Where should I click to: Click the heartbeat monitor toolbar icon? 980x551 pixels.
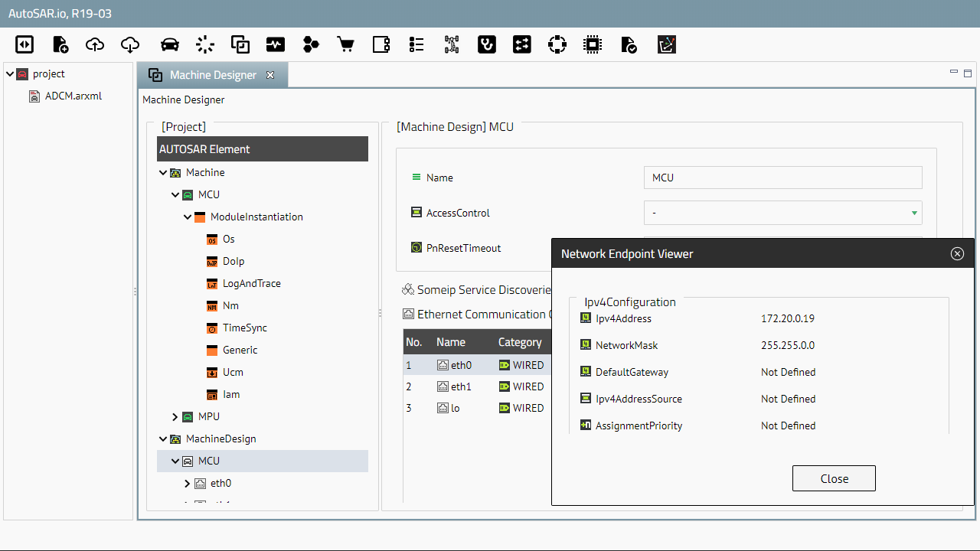(x=275, y=44)
